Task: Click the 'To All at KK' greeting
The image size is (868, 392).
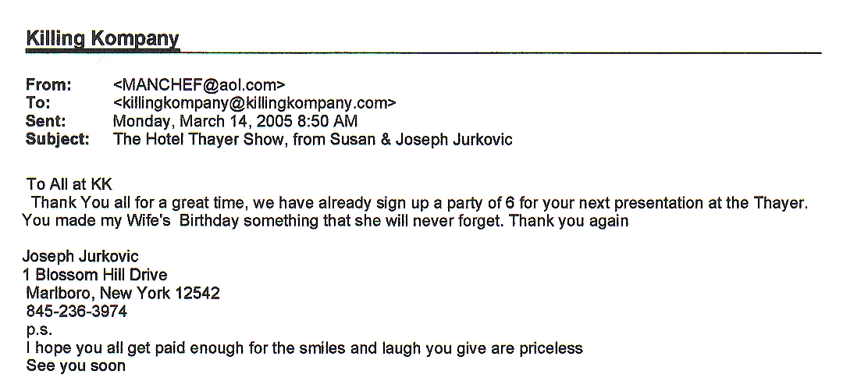Action: click(69, 184)
